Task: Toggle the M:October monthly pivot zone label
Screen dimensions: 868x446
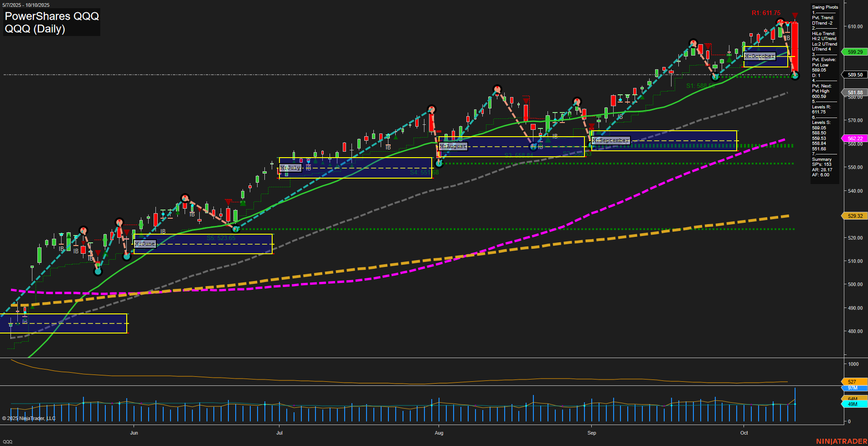Action: 759,56
